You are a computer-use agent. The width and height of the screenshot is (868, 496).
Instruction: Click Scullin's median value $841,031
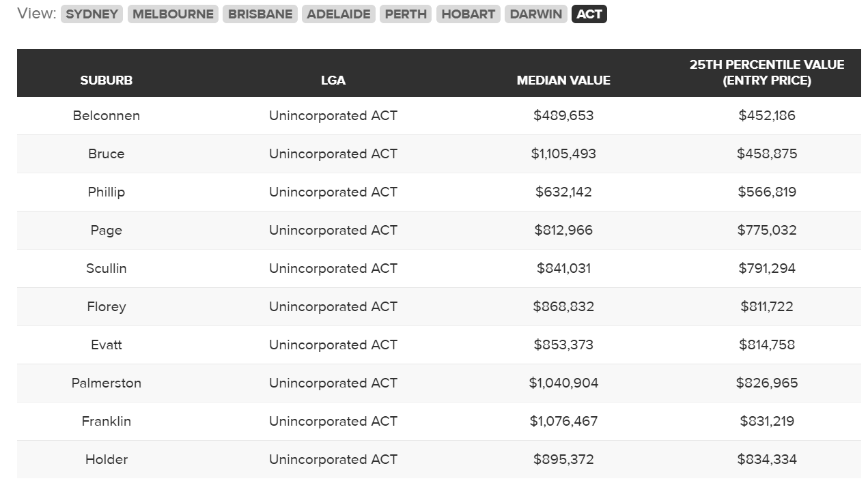coord(563,269)
